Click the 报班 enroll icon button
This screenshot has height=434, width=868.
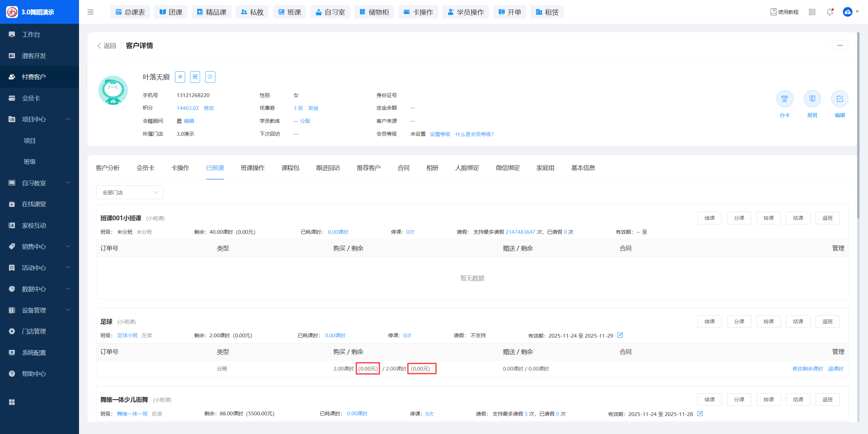coord(812,99)
